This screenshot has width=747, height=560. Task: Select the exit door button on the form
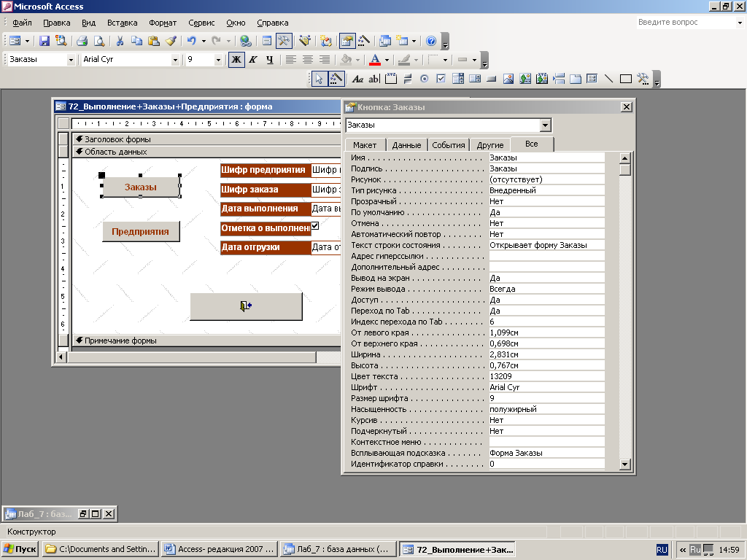pyautogui.click(x=246, y=307)
